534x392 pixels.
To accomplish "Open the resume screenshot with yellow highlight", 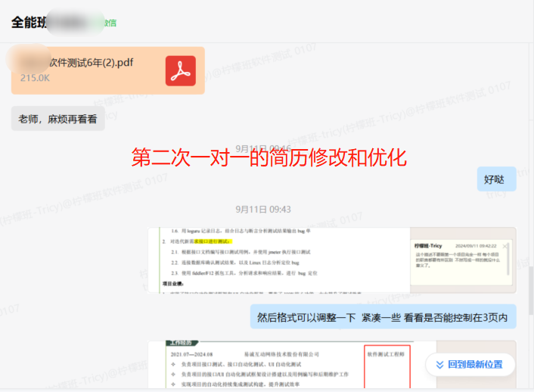I will tap(280, 259).
